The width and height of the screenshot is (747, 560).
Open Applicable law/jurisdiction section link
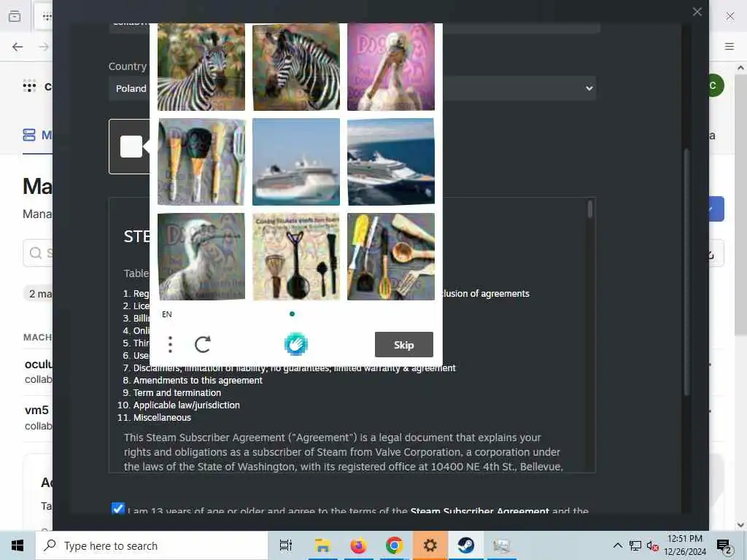coord(186,405)
